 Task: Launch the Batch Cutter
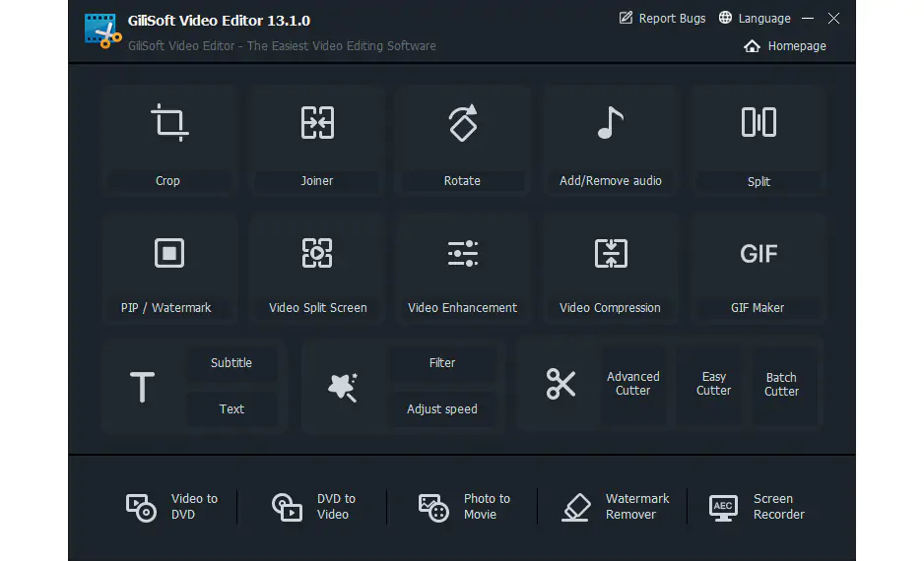point(782,384)
